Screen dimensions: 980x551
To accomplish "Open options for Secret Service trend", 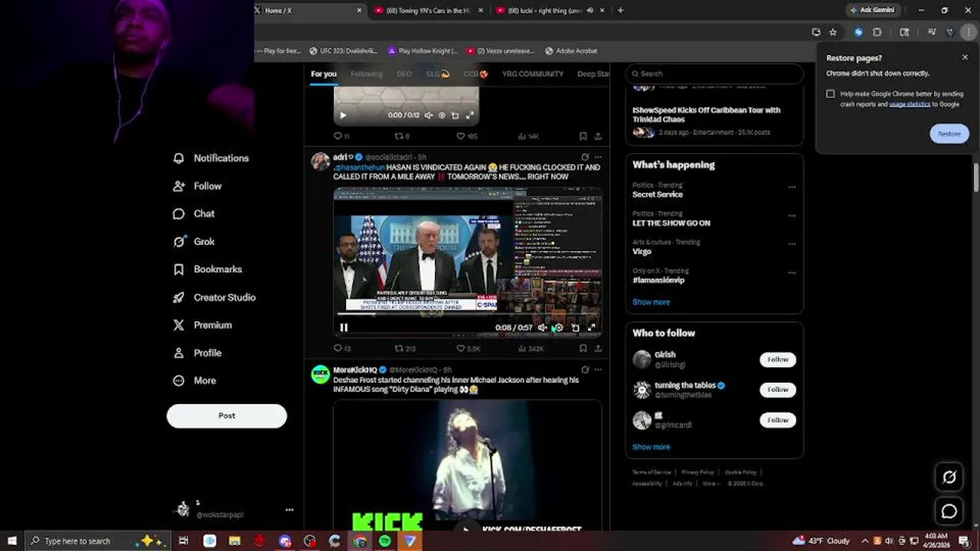I will [792, 187].
